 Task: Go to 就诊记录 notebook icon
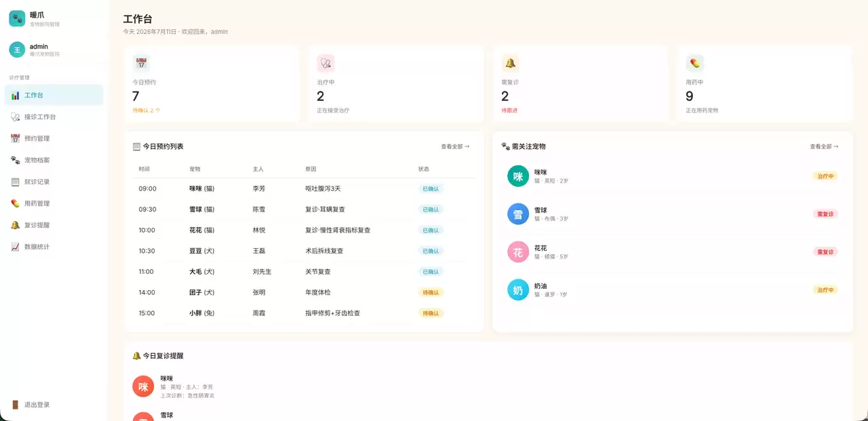pos(15,182)
